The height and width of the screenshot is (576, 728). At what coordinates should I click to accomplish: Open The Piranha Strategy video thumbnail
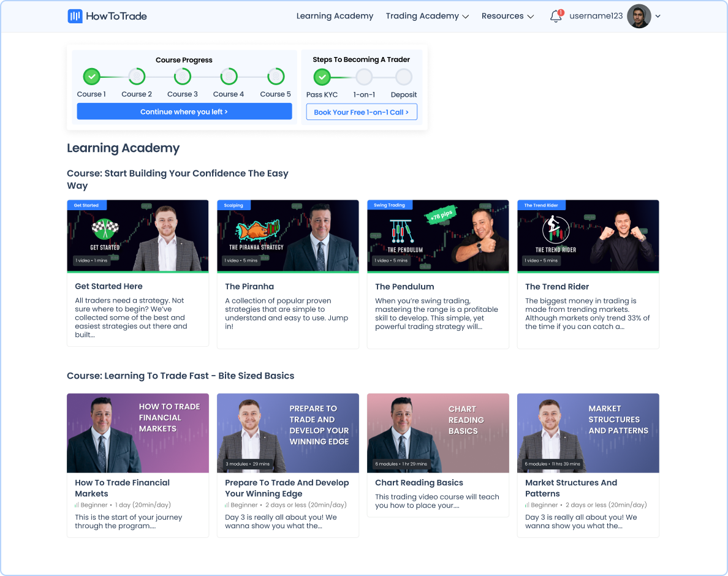pyautogui.click(x=287, y=235)
